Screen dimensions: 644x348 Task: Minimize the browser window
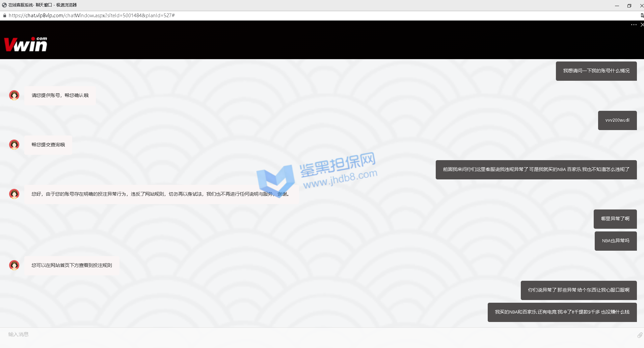[617, 5]
